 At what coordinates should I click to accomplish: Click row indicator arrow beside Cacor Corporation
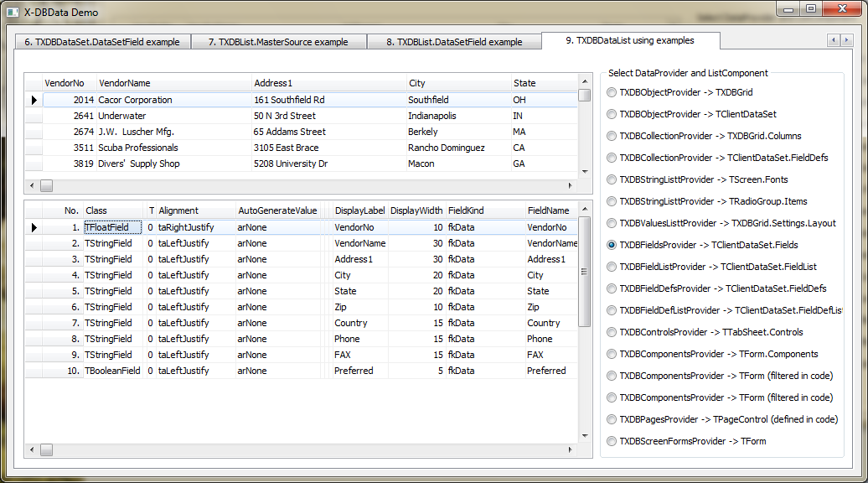[34, 100]
